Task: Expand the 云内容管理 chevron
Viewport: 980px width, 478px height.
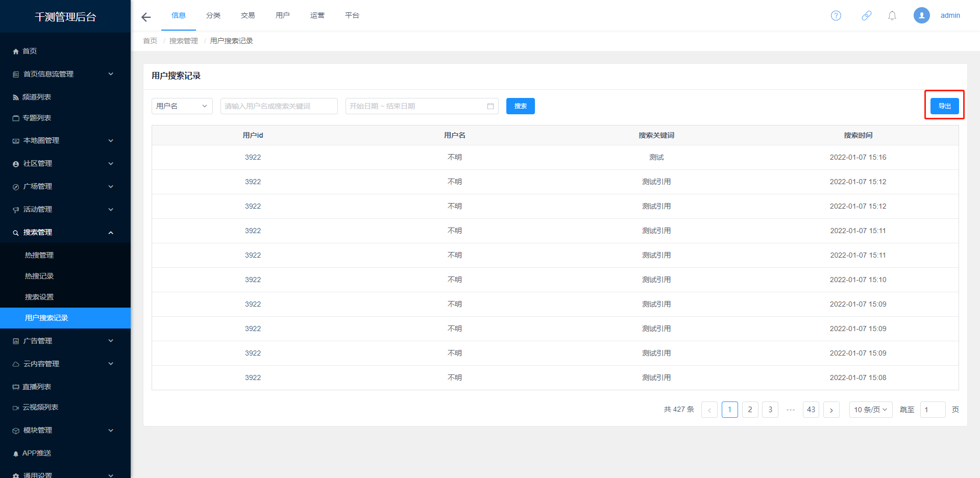Action: click(x=111, y=364)
